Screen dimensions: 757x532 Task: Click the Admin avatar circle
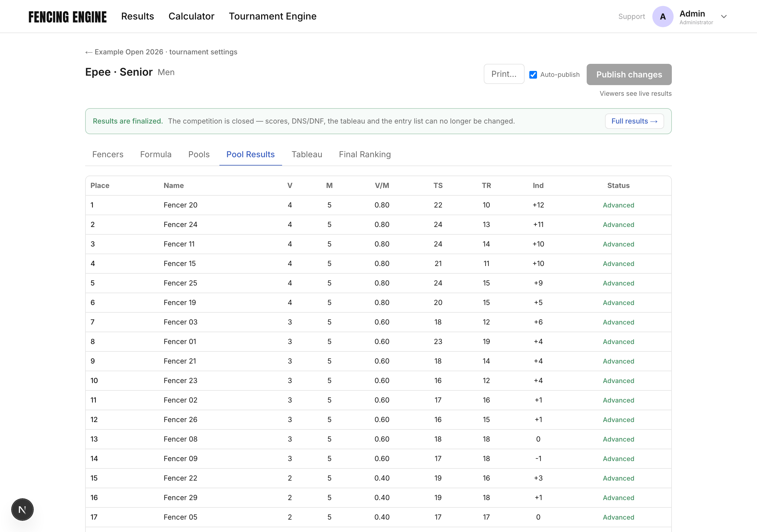click(x=662, y=17)
